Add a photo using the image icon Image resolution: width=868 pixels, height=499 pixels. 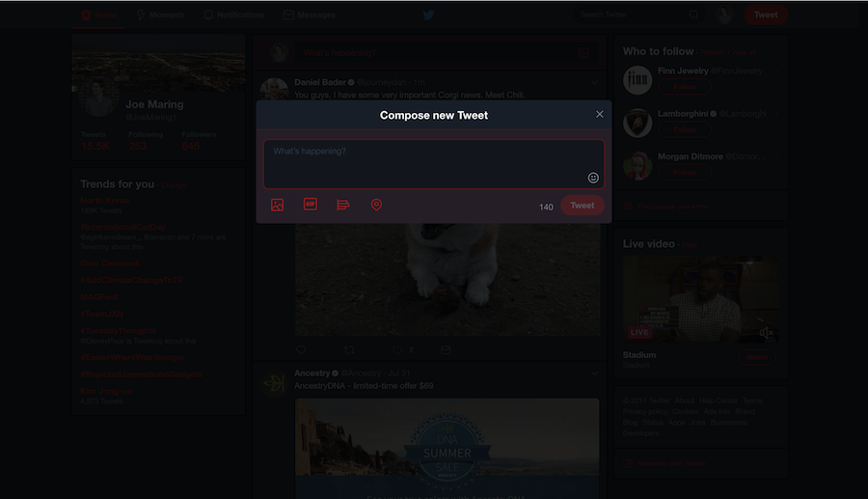278,205
